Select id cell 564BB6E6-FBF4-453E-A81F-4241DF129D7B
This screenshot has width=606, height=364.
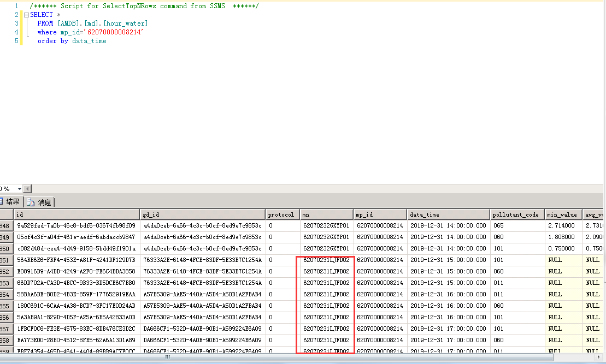77,260
